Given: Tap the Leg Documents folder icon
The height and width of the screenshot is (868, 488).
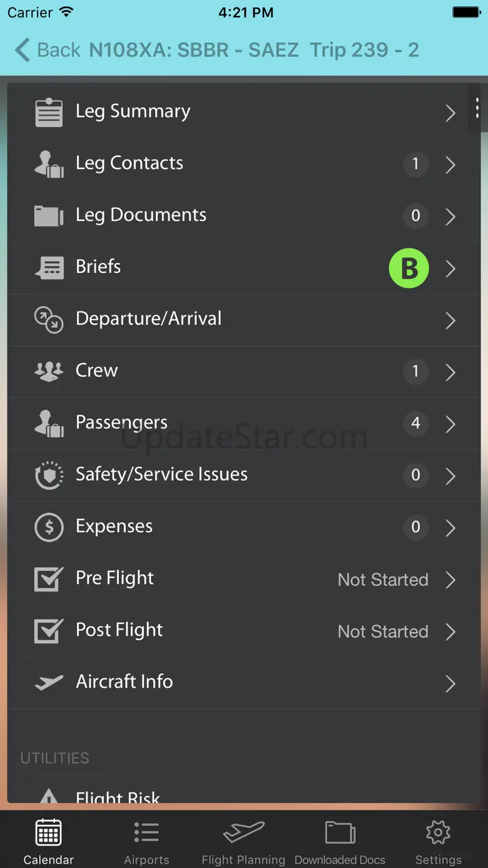Looking at the screenshot, I should (49, 216).
